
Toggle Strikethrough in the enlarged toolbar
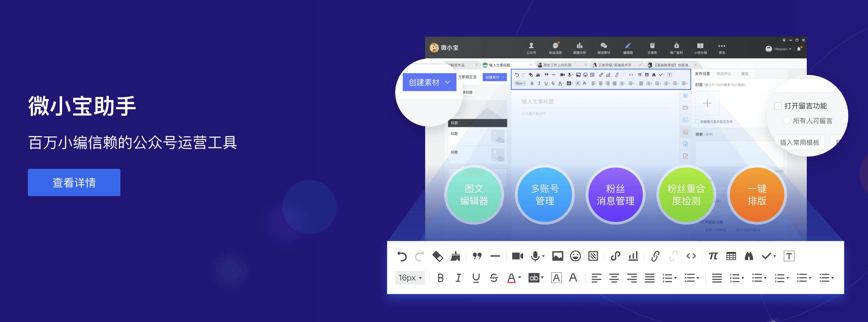[x=494, y=278]
